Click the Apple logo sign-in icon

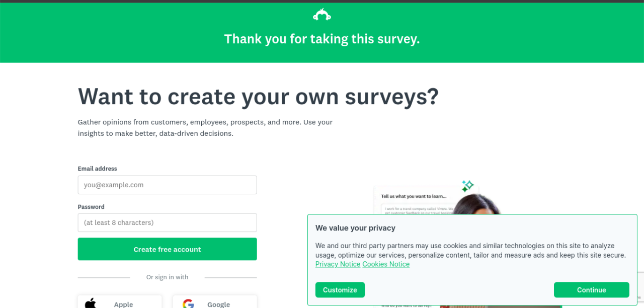point(91,303)
